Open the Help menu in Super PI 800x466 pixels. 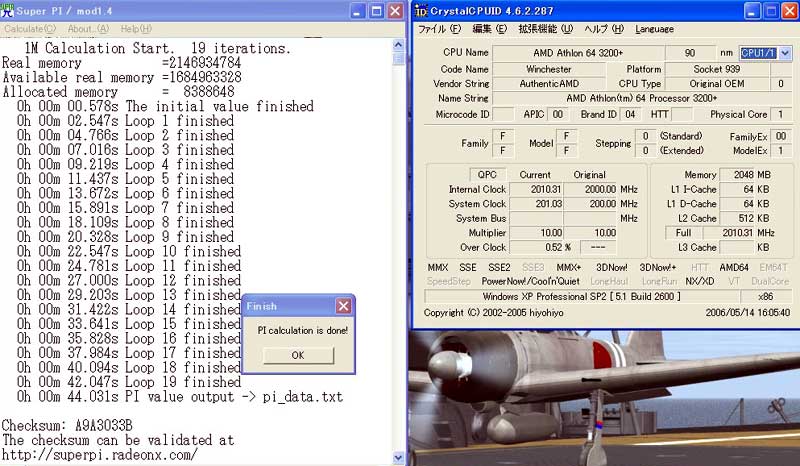point(136,29)
